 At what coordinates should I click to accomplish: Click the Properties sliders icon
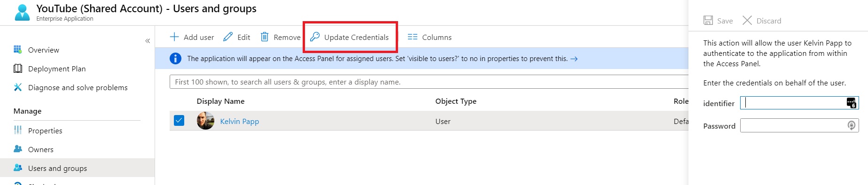[x=18, y=130]
